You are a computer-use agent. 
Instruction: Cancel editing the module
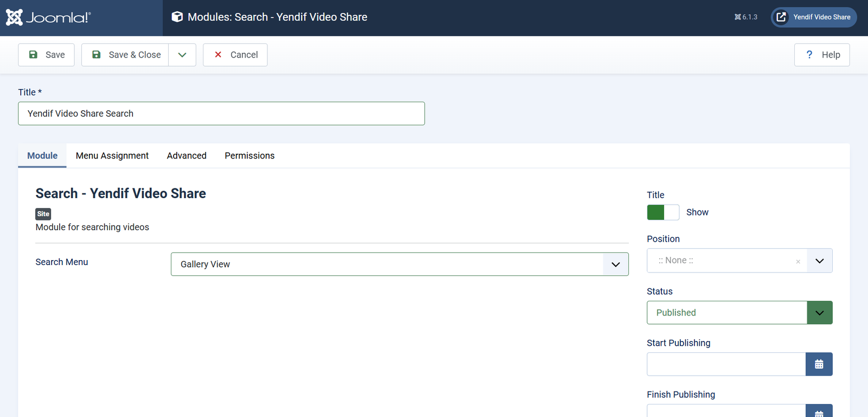tap(235, 55)
